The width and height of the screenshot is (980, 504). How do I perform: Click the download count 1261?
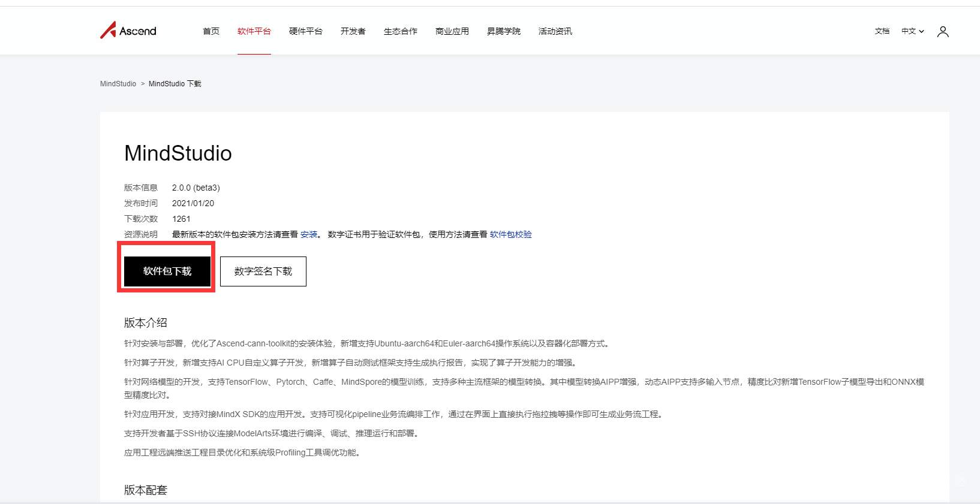[181, 219]
